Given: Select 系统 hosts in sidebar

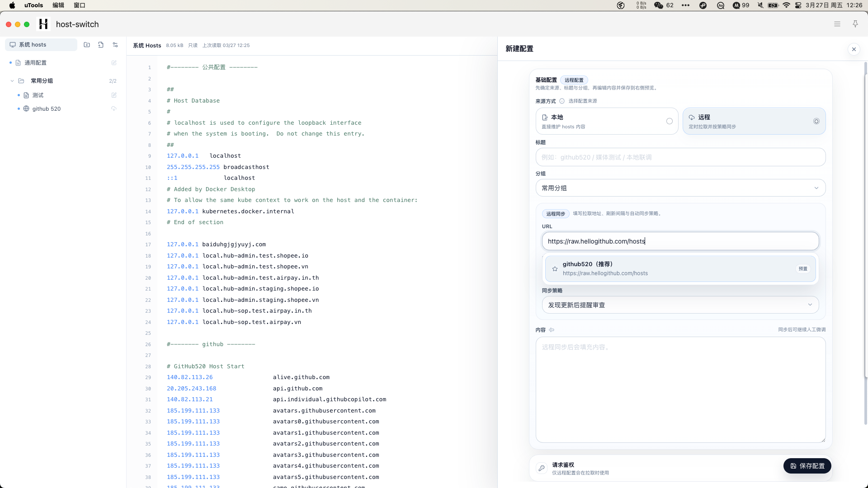Looking at the screenshot, I should click(x=41, y=45).
